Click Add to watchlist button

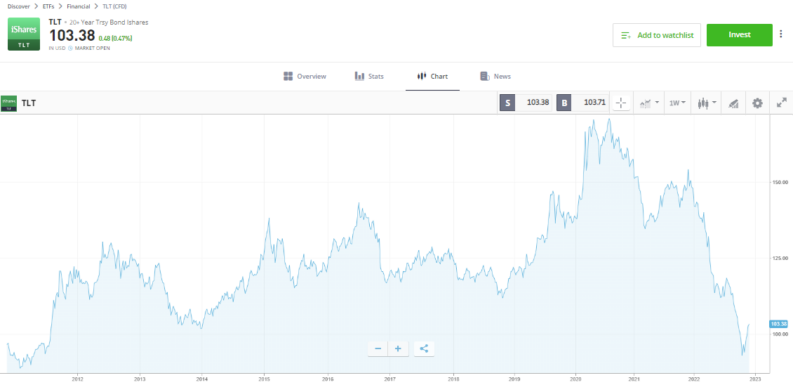[x=656, y=35]
